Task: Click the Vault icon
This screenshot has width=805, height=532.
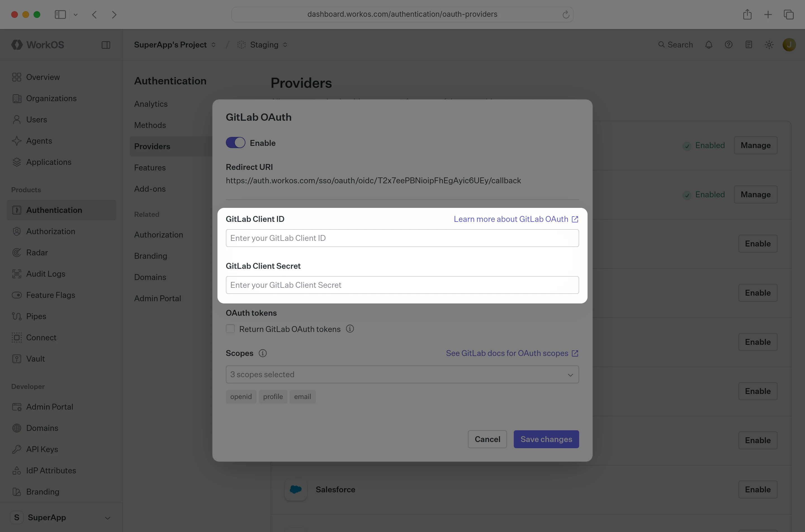Action: [16, 359]
